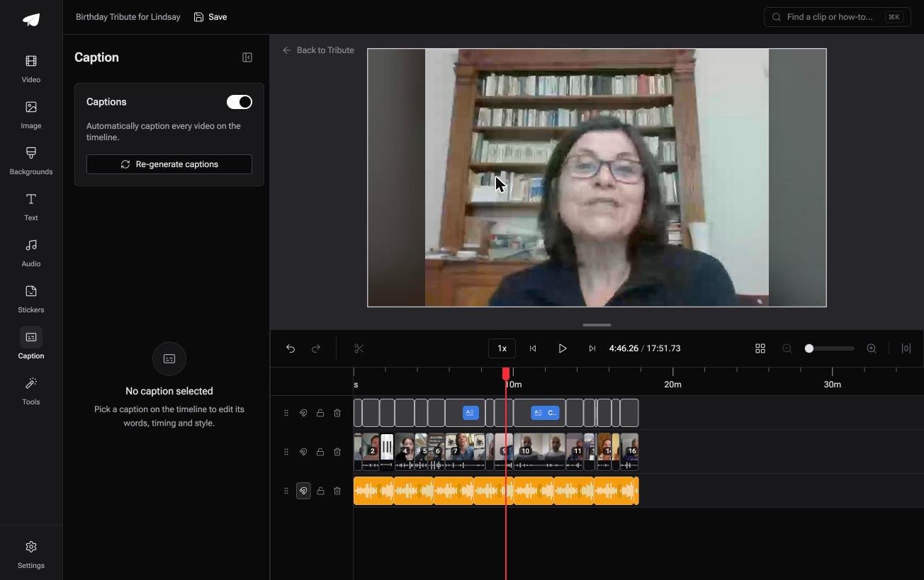Open the Backgrounds panel
This screenshot has height=580, width=924.
pyautogui.click(x=31, y=161)
